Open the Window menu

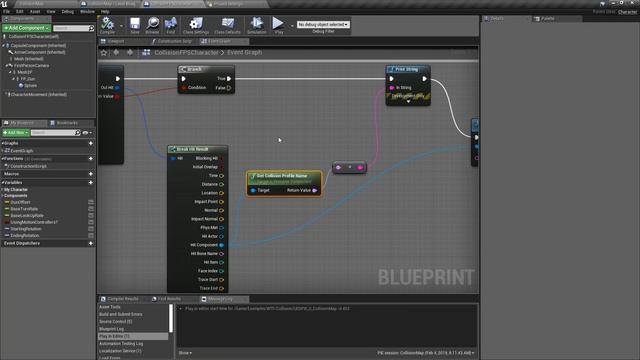[87, 11]
